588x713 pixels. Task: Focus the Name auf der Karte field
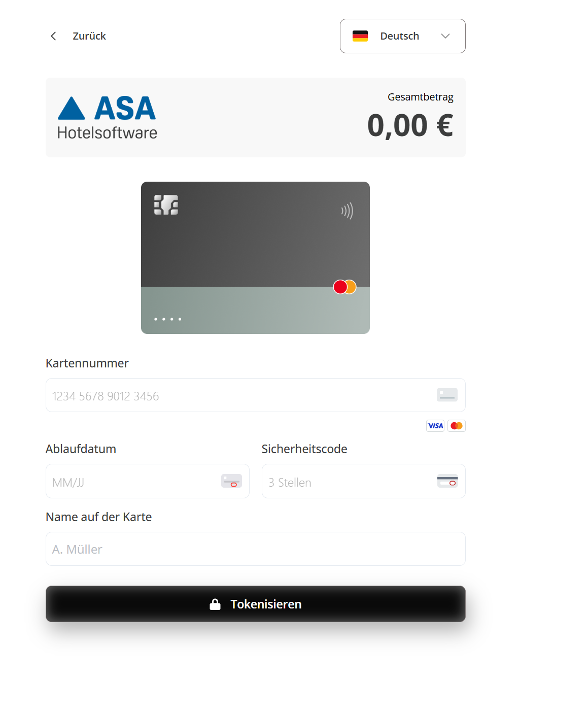pyautogui.click(x=255, y=549)
